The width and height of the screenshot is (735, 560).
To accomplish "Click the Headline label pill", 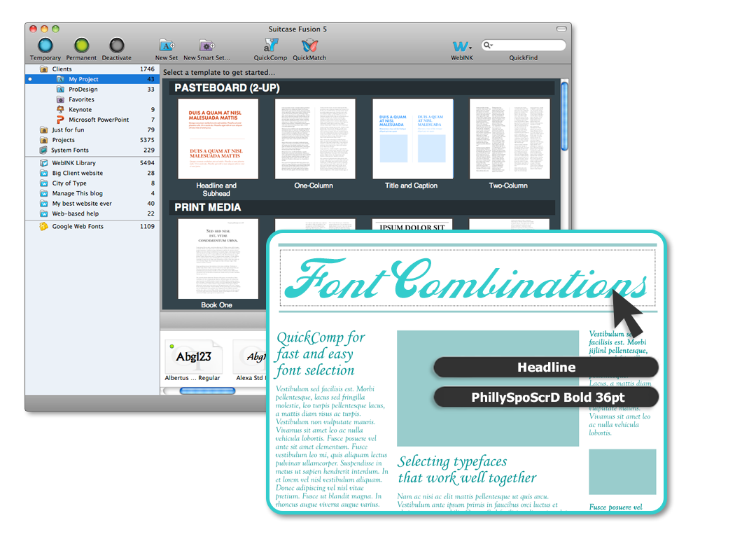I will coord(546,367).
